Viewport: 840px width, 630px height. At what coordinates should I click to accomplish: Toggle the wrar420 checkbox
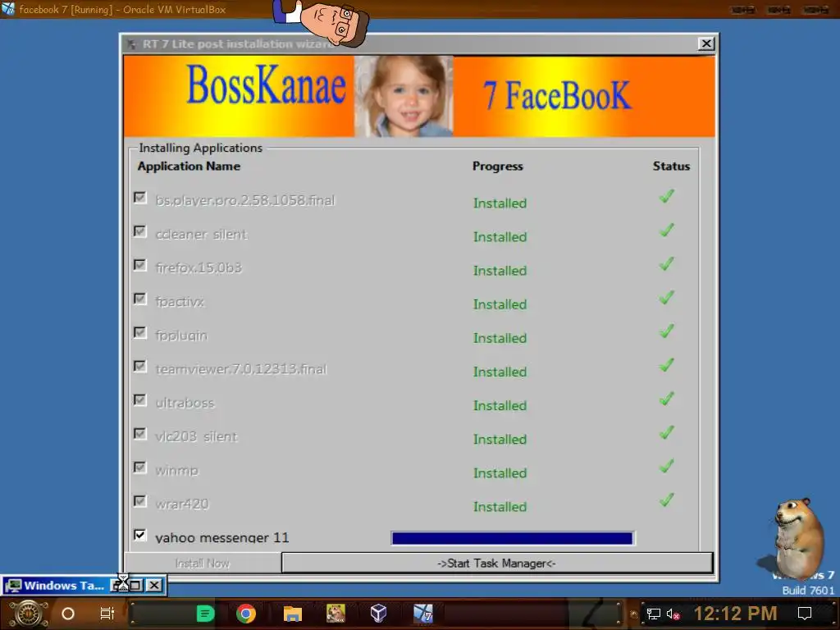point(139,501)
